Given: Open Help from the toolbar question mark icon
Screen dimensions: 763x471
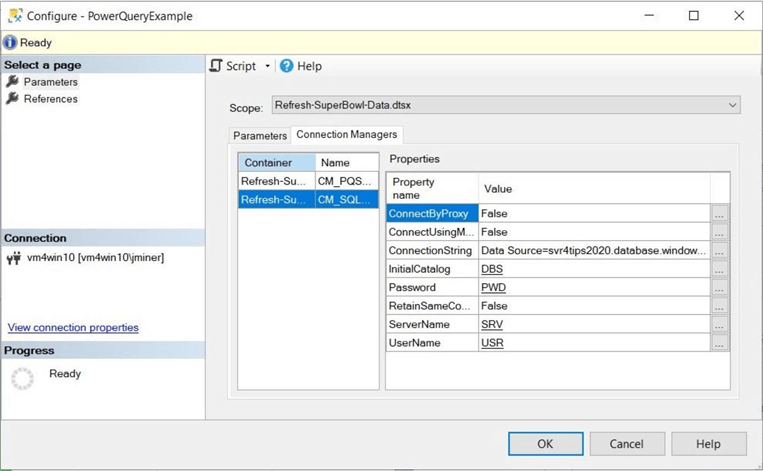Looking at the screenshot, I should 287,66.
